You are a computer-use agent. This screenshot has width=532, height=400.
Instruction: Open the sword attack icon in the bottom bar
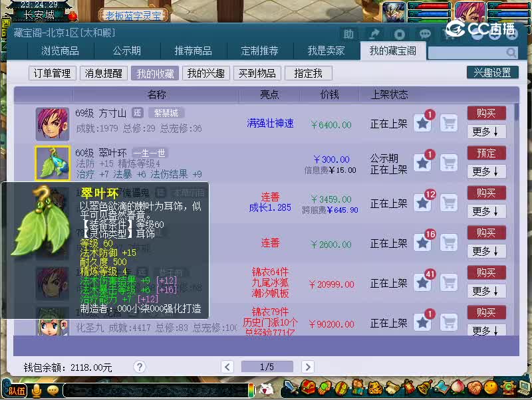[291, 388]
